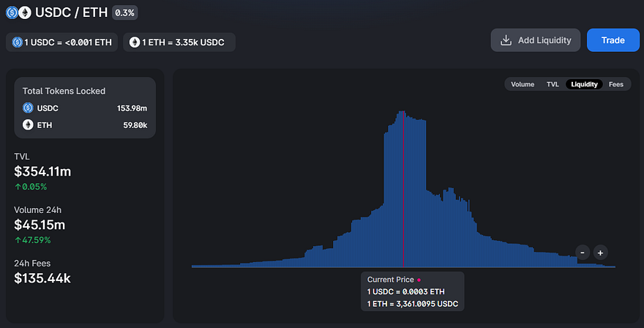
Task: Zoom out the liquidity chart with the minus button
Action: (x=583, y=253)
